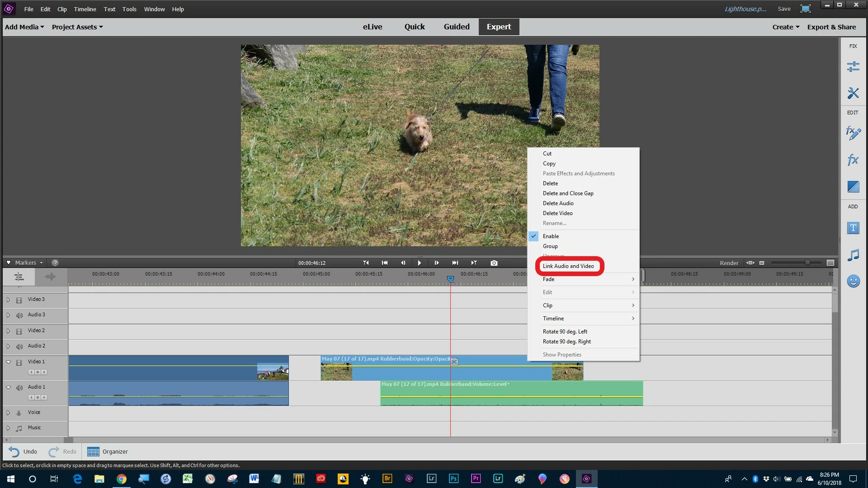
Task: Open the Graphics smiley panel
Action: (853, 282)
